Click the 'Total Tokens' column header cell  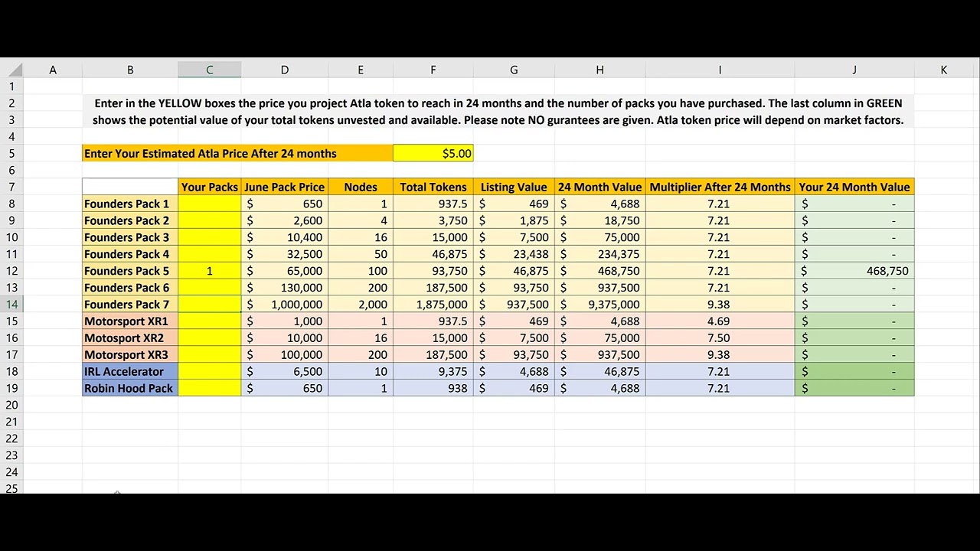click(x=433, y=187)
